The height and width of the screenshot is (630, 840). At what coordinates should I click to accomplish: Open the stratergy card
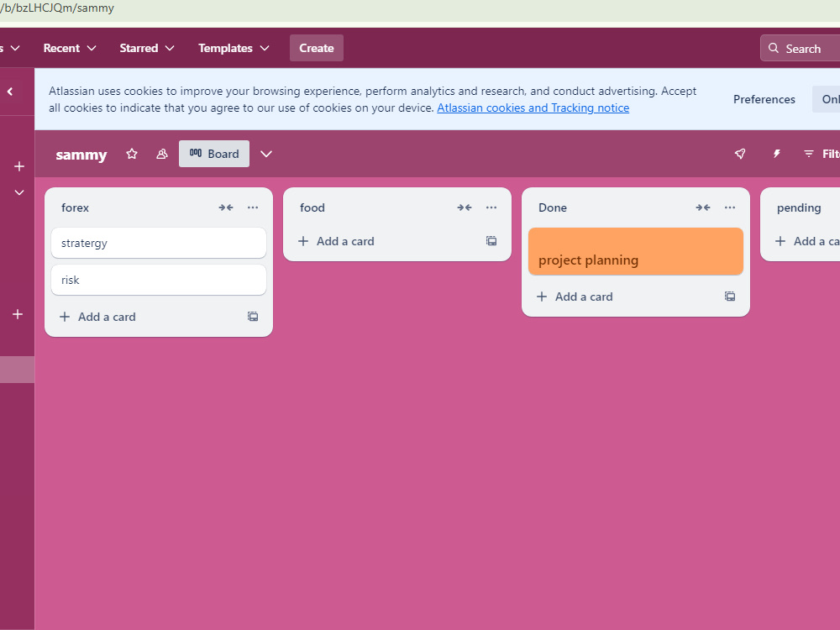[159, 244]
